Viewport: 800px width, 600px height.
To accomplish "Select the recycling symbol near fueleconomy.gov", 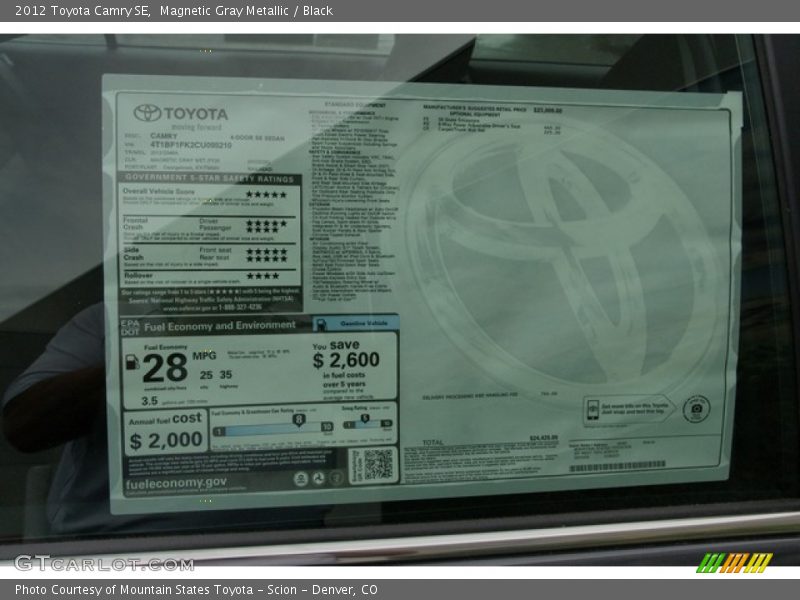I will [319, 478].
